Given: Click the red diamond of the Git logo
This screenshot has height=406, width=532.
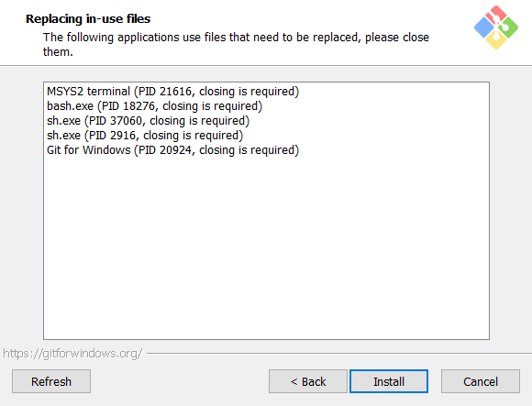Looking at the screenshot, I should click(496, 15).
